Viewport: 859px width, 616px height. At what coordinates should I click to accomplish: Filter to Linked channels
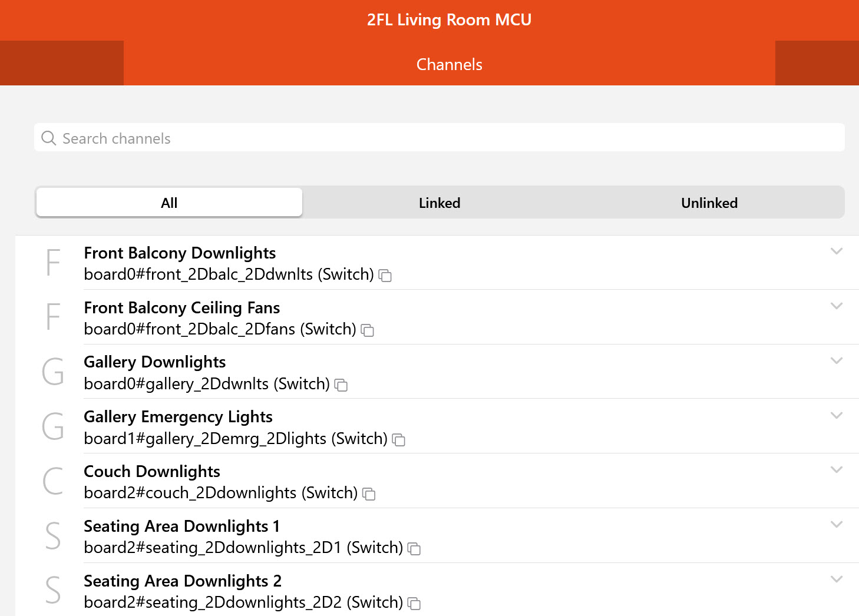pyautogui.click(x=440, y=203)
